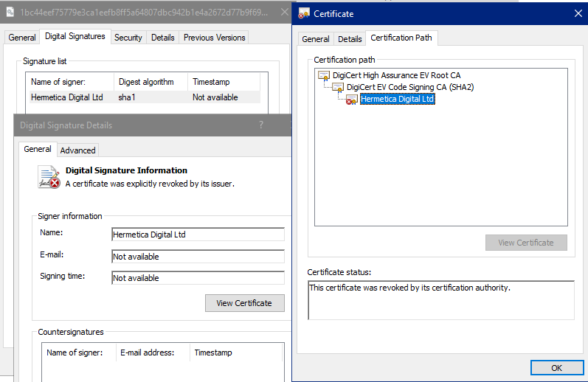
Task: Select the Certification Path tab
Action: (401, 38)
